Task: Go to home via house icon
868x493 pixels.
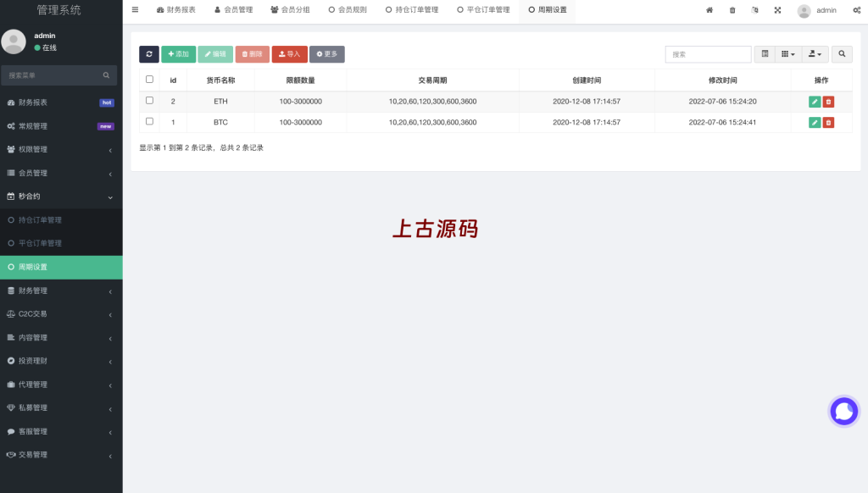Action: point(709,10)
